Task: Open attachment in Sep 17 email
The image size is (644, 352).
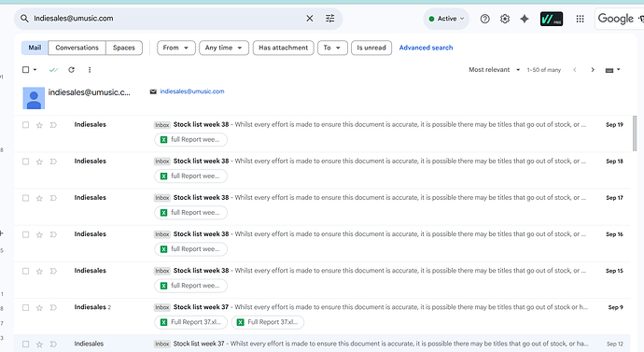Action: click(190, 213)
